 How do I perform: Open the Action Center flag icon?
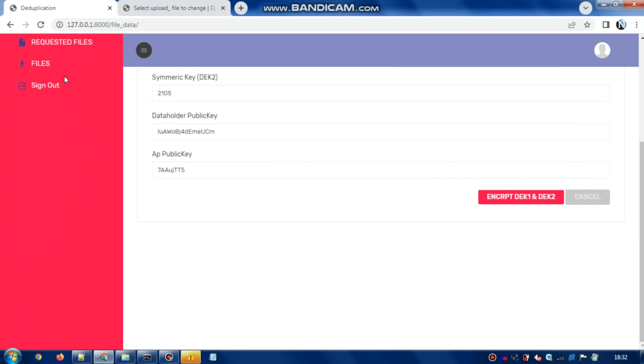(583, 357)
